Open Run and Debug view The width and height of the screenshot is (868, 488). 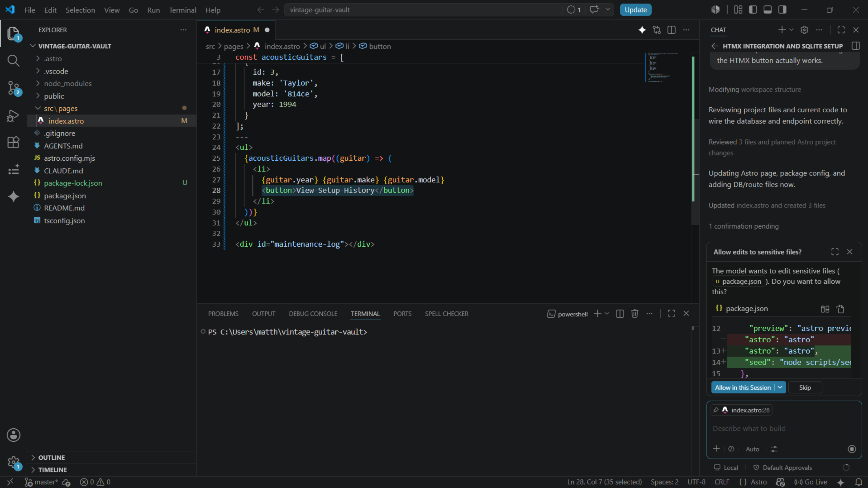13,115
